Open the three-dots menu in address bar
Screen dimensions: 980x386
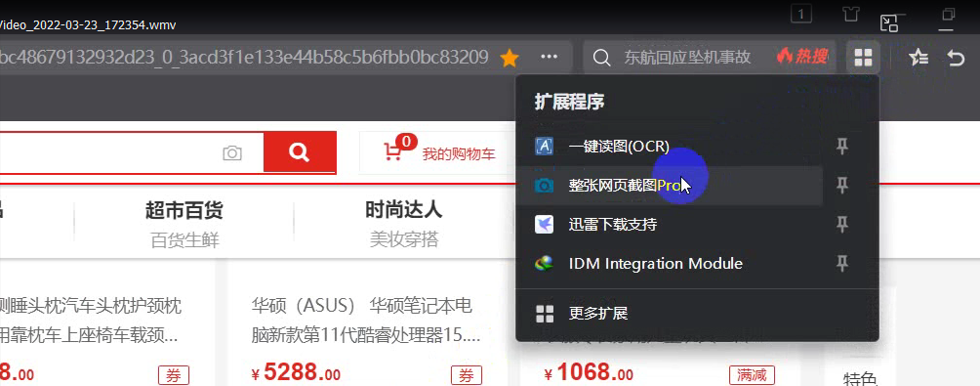tap(549, 57)
